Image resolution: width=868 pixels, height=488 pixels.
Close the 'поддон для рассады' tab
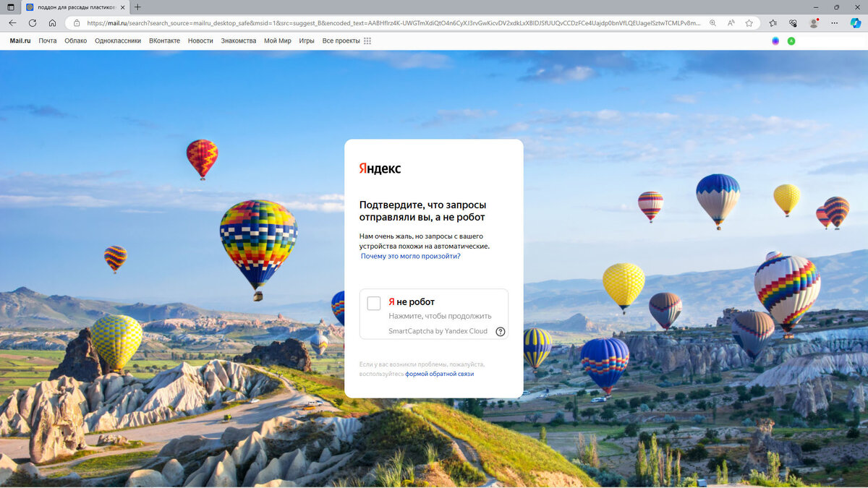(122, 7)
